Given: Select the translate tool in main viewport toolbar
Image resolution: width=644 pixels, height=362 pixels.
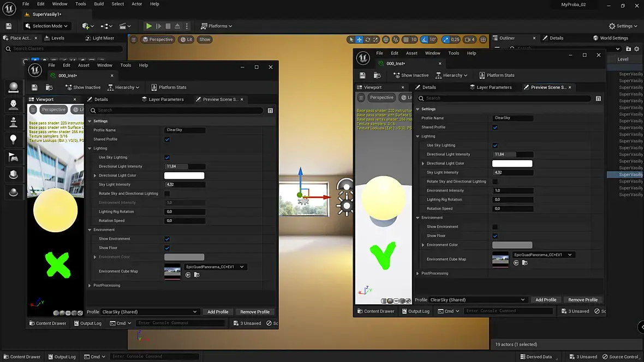Looking at the screenshot, I should [x=359, y=39].
